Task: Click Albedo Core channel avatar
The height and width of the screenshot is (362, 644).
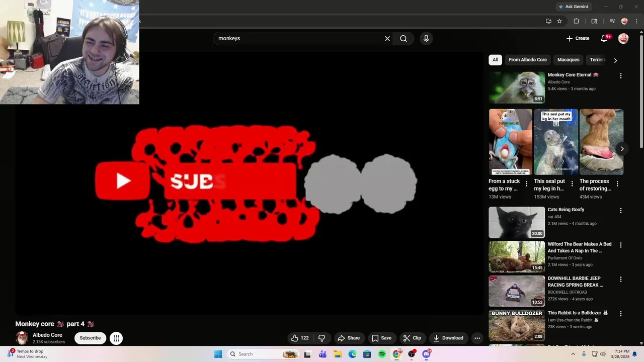Action: coord(22,338)
